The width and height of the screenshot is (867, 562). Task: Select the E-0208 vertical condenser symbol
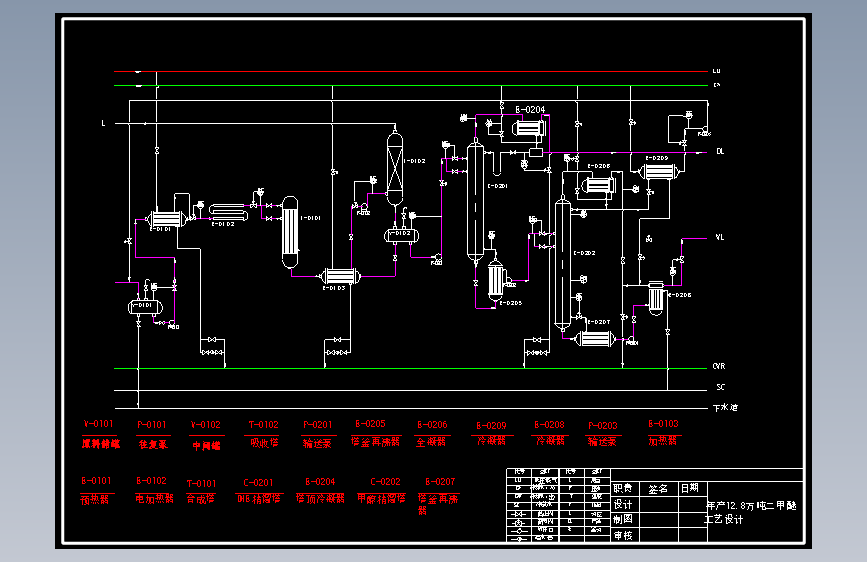[x=656, y=299]
